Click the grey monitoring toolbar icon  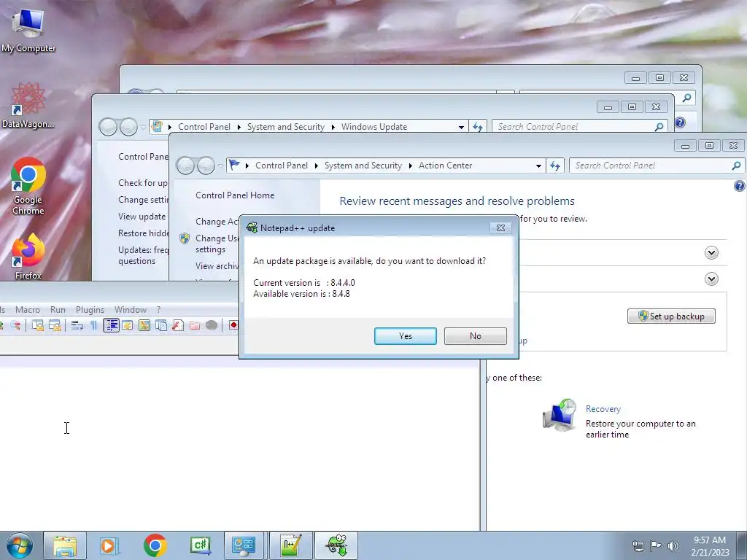pos(212,325)
